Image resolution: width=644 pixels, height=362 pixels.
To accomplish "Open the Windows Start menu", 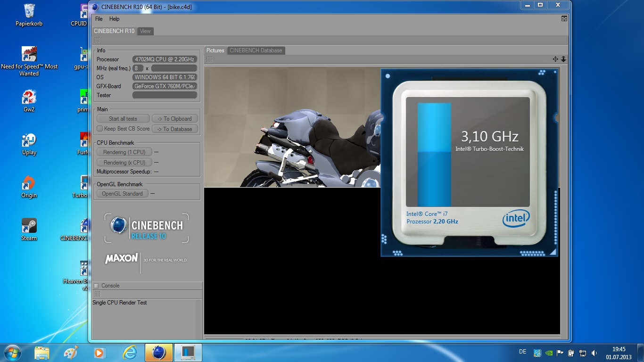I will pos(12,353).
